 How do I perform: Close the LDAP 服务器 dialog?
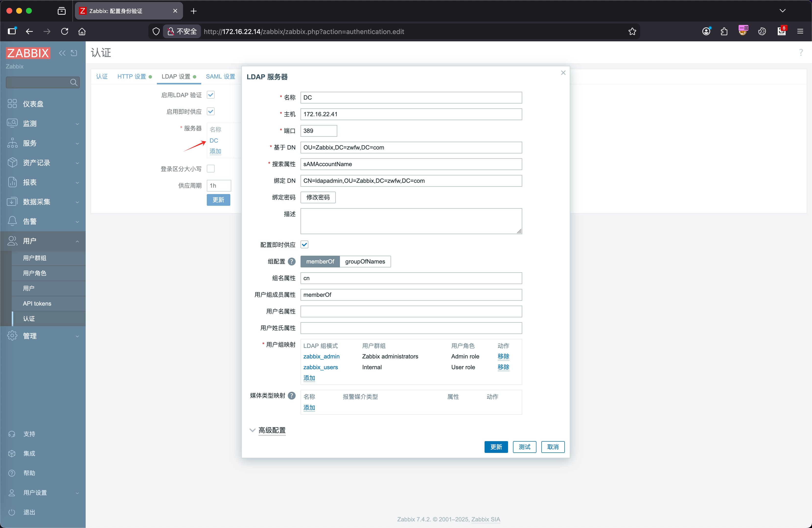tap(563, 73)
